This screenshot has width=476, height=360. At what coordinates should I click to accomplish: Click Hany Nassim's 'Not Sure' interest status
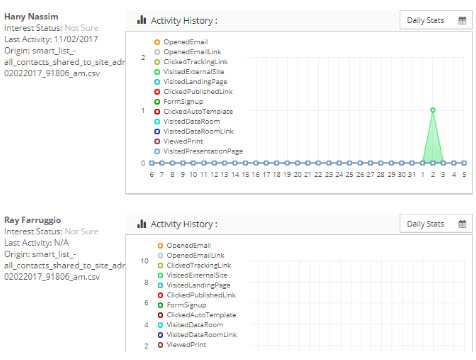point(82,28)
